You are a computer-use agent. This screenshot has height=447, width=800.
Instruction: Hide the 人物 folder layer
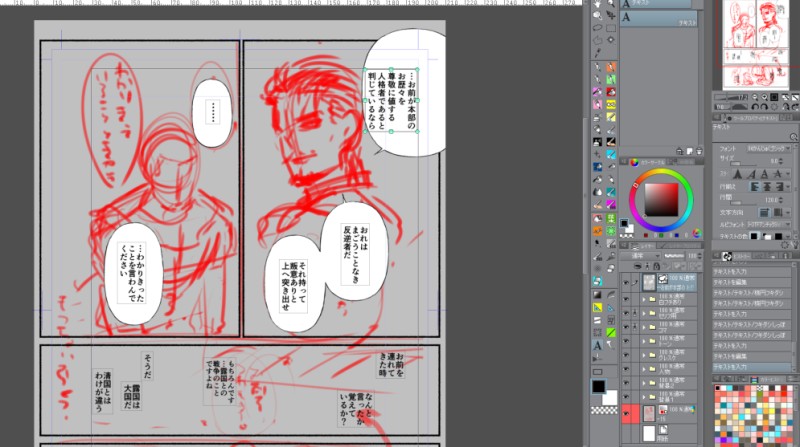(x=626, y=369)
